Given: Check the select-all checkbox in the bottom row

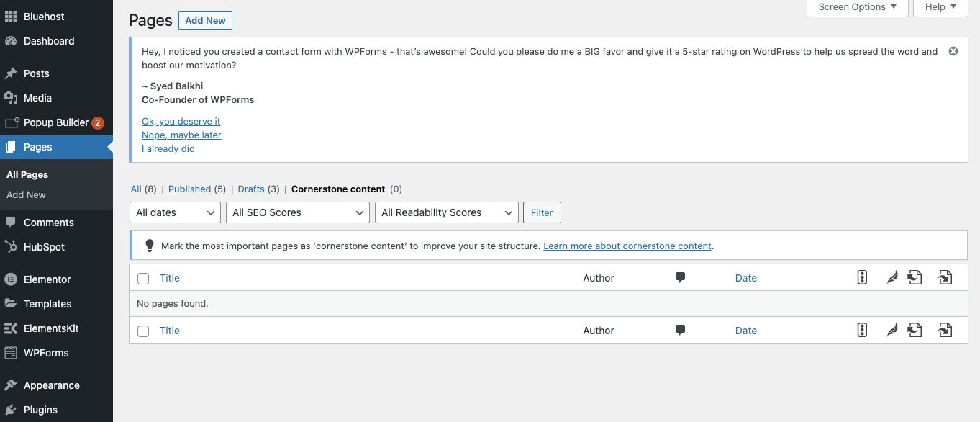Looking at the screenshot, I should [143, 331].
